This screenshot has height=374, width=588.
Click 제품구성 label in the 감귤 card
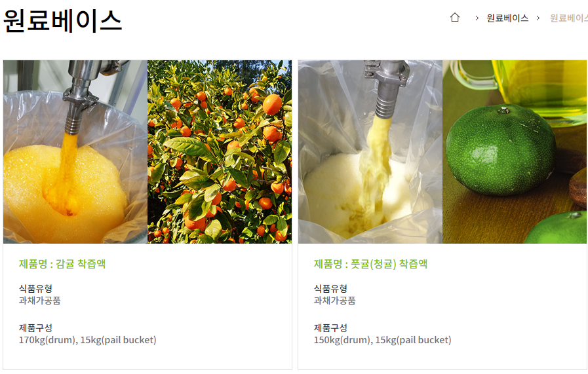[x=35, y=328]
